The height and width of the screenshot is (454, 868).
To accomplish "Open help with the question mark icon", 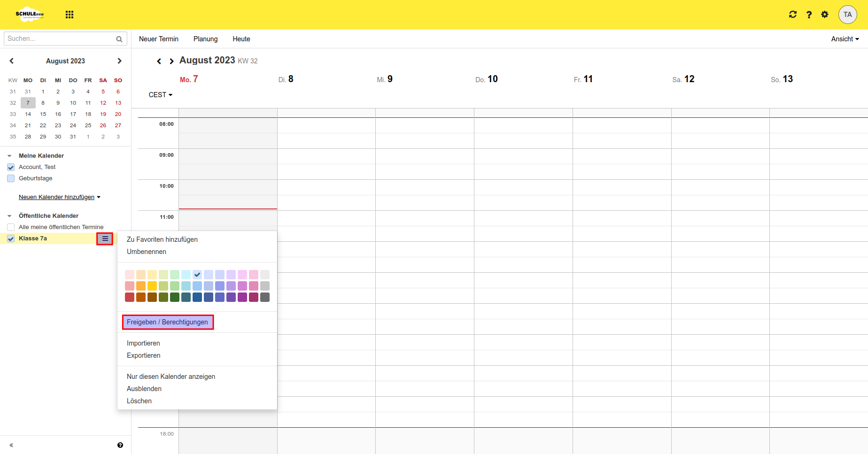I will (809, 15).
